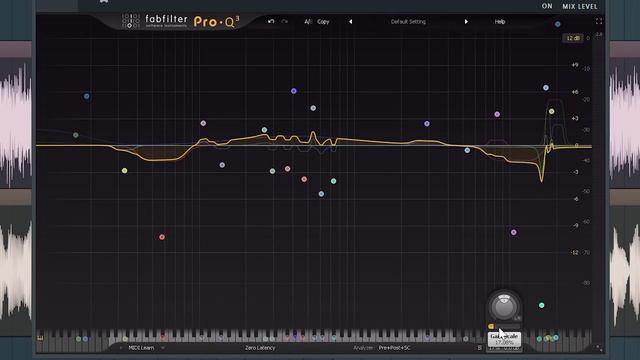Select the violet band node above +6 dB

click(293, 91)
